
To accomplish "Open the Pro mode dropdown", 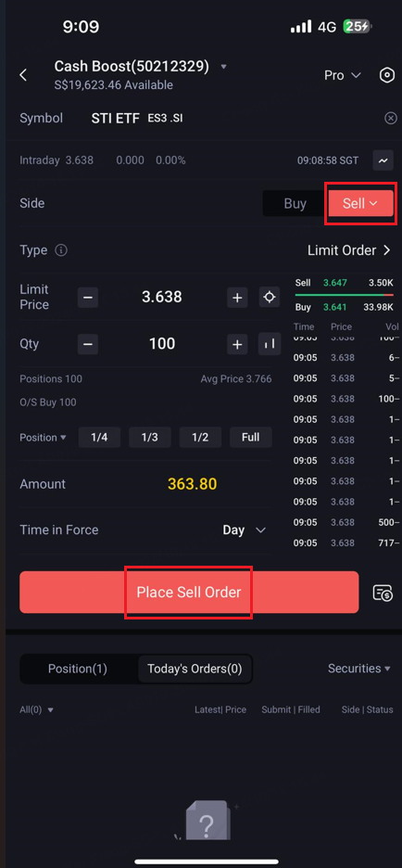I will click(343, 75).
